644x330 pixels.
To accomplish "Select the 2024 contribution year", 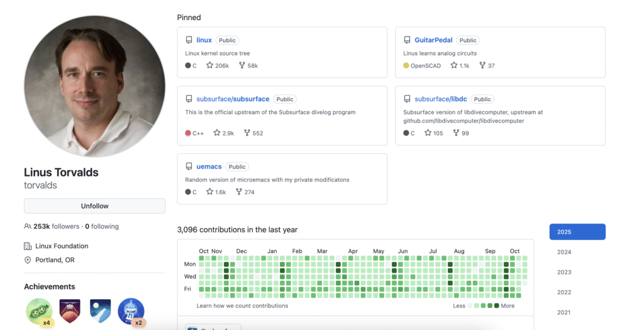I will point(564,252).
